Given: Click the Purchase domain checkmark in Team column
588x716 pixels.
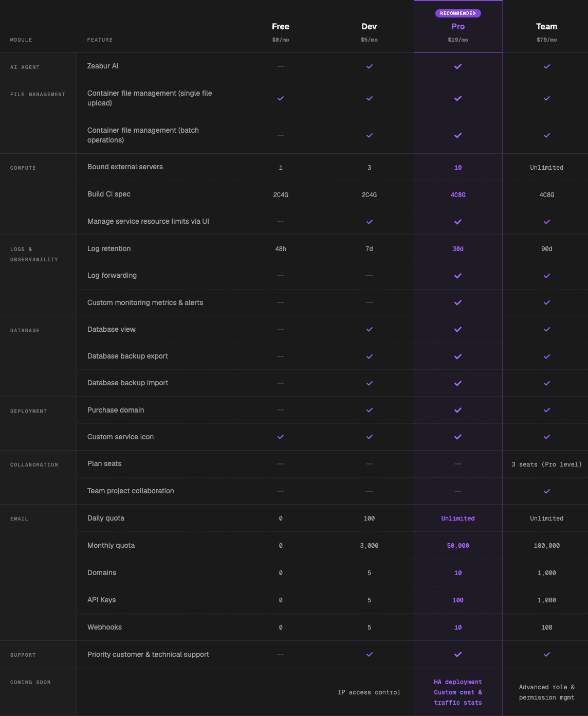Looking at the screenshot, I should (x=546, y=410).
